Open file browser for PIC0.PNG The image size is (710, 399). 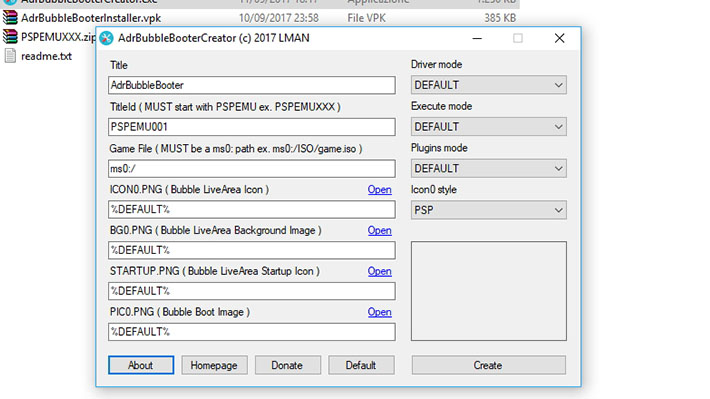pyautogui.click(x=379, y=312)
